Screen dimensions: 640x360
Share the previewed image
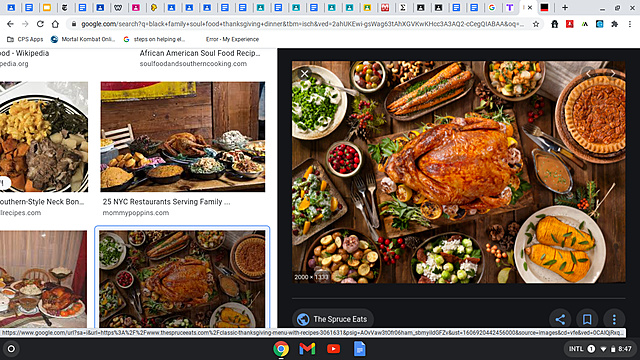[560, 319]
